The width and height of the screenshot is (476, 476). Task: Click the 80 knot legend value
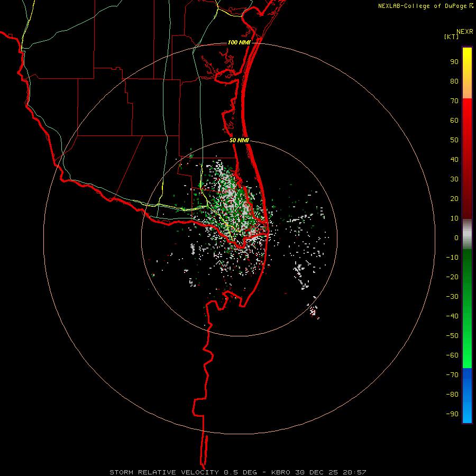click(x=454, y=81)
